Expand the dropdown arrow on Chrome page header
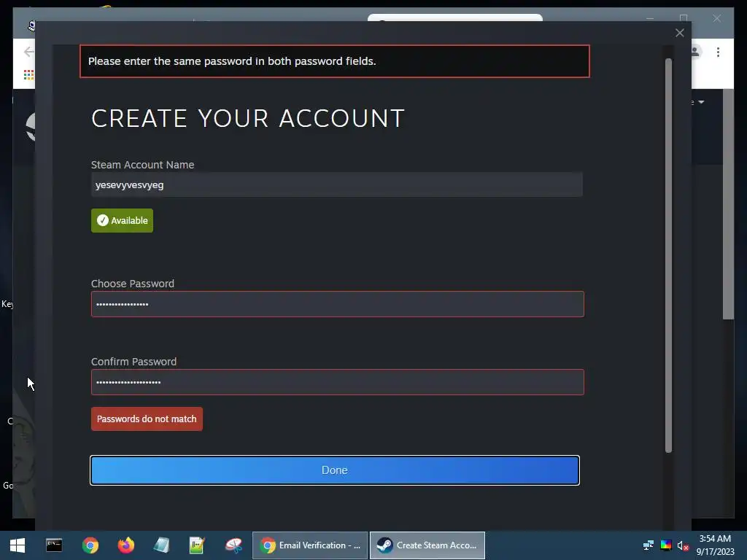The width and height of the screenshot is (747, 560). pyautogui.click(x=701, y=102)
